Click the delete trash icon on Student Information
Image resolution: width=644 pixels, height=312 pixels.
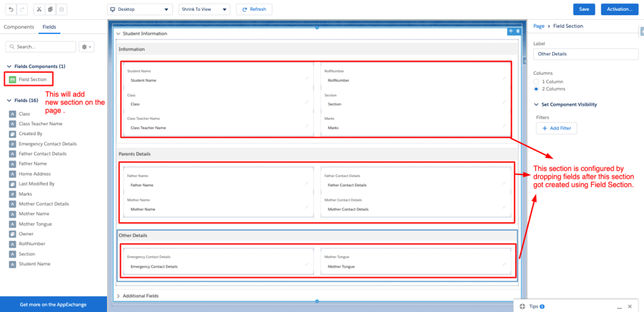click(x=518, y=31)
